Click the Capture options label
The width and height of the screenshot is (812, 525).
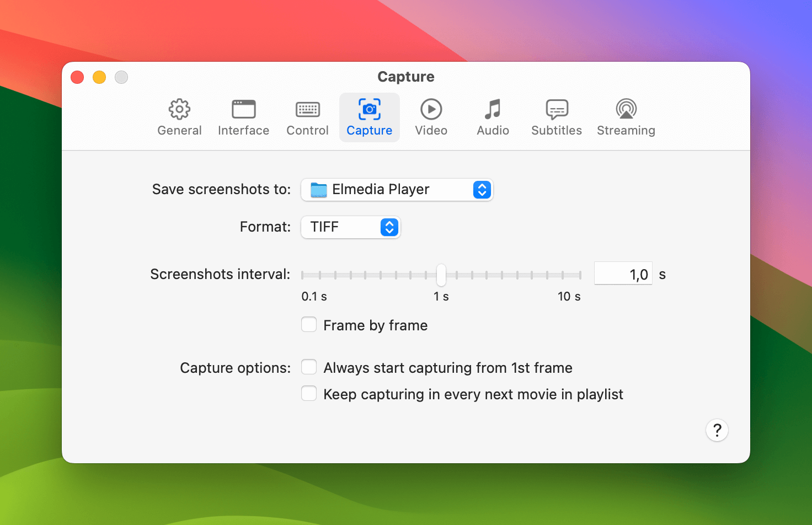[x=235, y=368]
